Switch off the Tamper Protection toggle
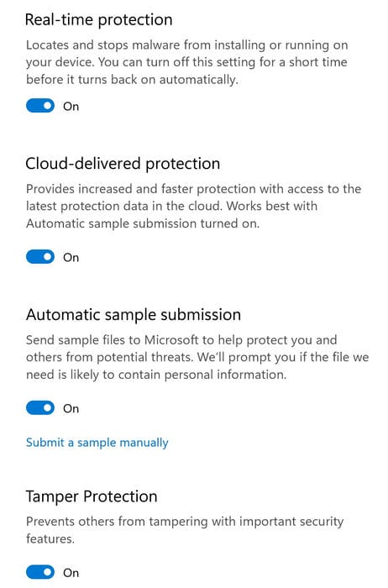The height and width of the screenshot is (588, 388). tap(40, 572)
